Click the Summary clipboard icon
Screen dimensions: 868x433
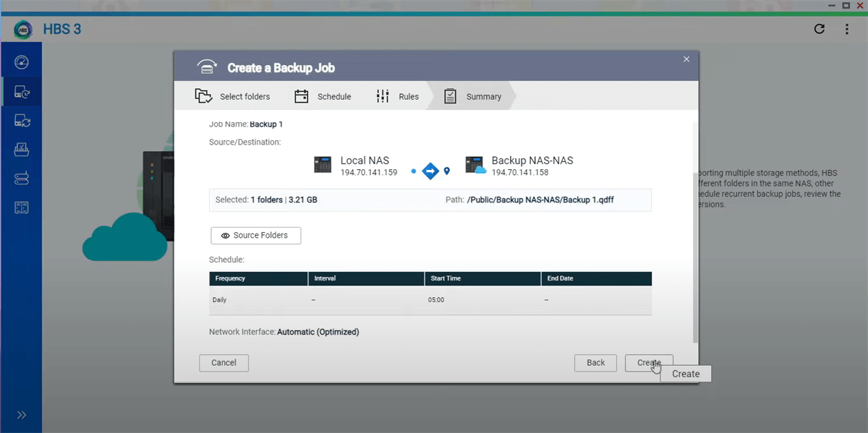450,96
